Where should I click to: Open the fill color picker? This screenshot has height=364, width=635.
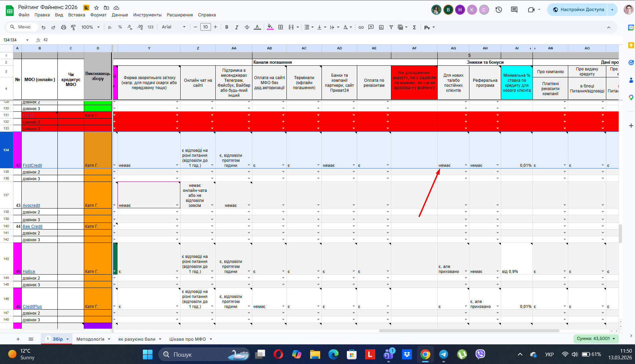[x=270, y=27]
